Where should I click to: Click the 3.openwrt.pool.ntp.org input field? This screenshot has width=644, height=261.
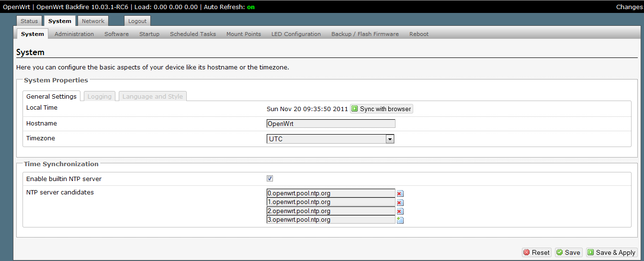331,220
